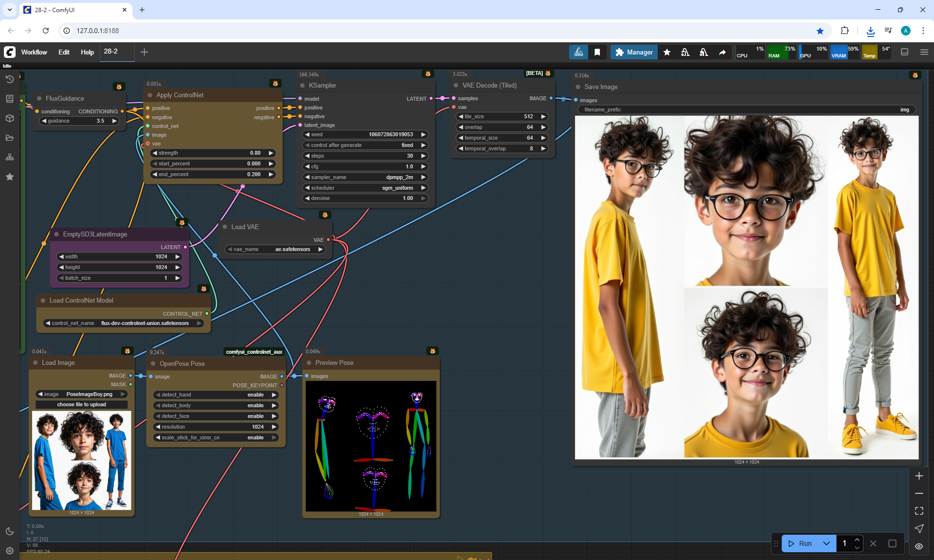This screenshot has height=560, width=934.
Task: Click the ControlNet strength value slider
Action: tap(213, 153)
